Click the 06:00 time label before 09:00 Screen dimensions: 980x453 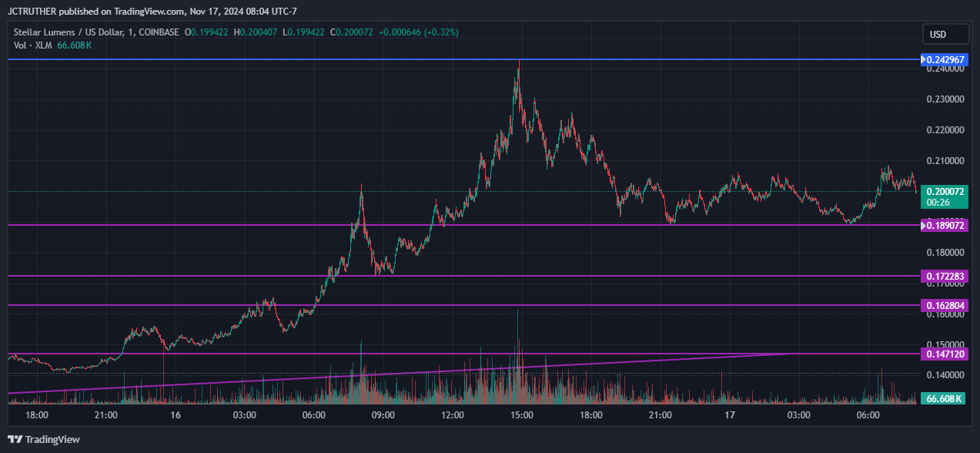pyautogui.click(x=313, y=415)
